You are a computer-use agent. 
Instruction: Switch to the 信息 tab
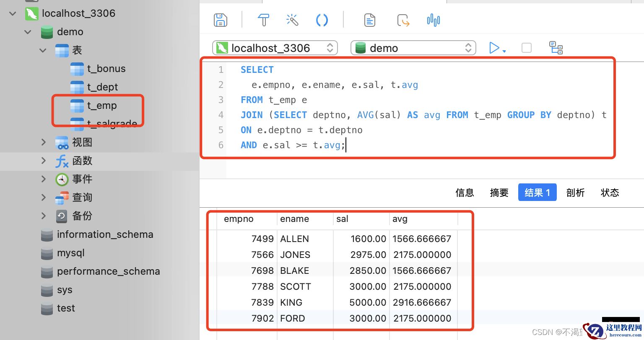coord(465,193)
